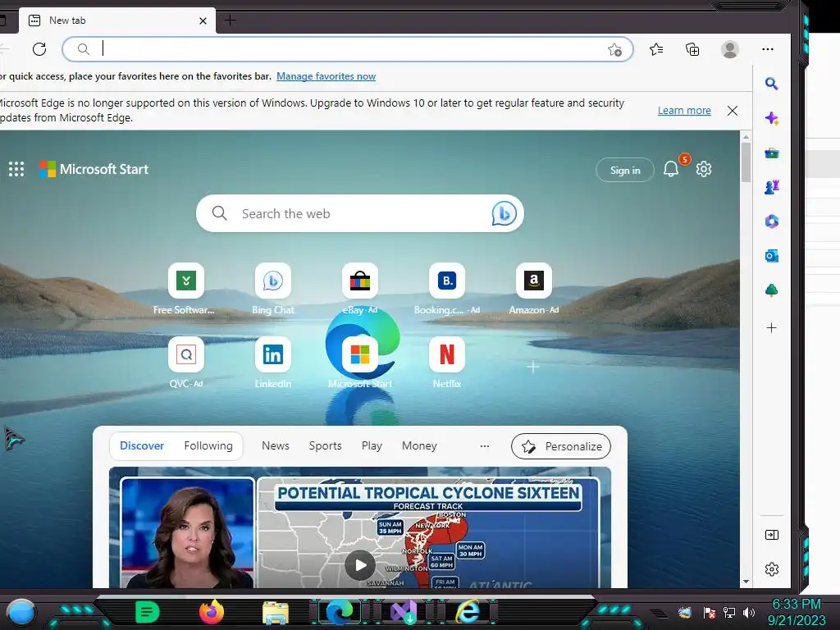
Task: Click the browser address bar
Action: (x=348, y=49)
